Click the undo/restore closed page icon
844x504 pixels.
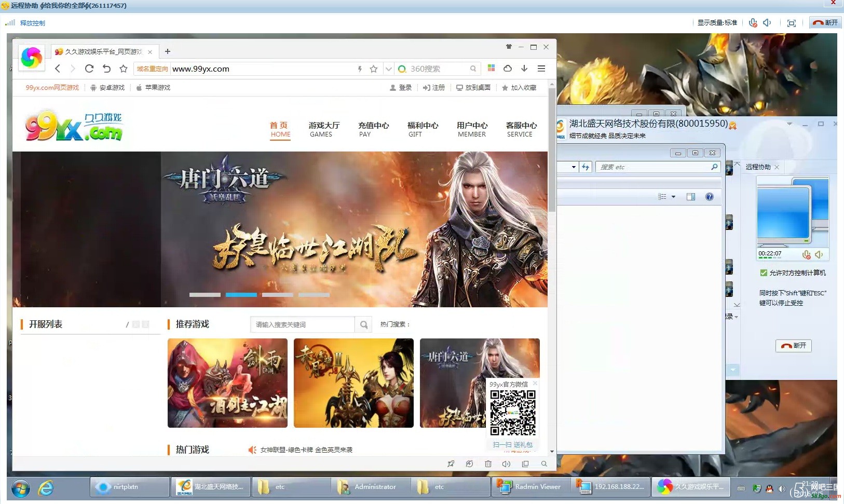pos(106,69)
